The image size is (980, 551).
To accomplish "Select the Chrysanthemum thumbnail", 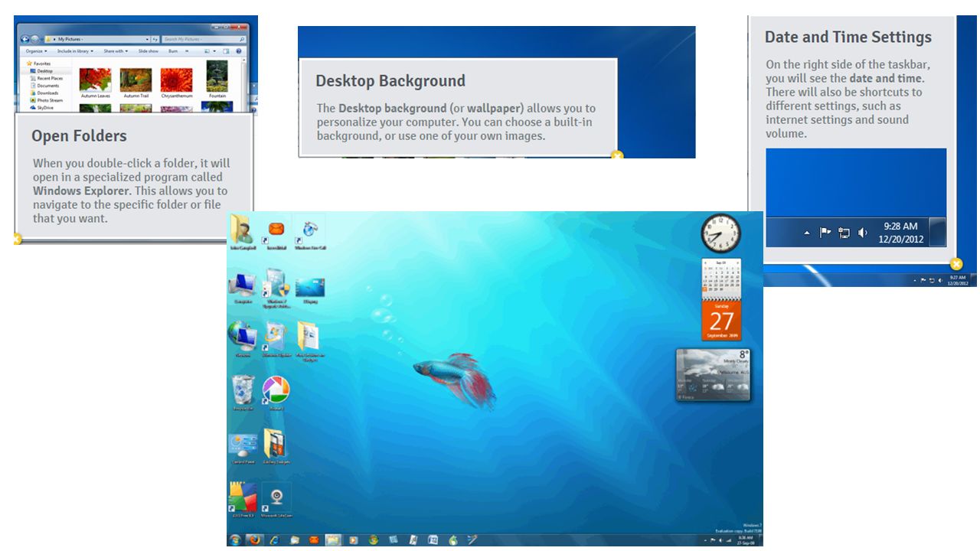I will [x=176, y=80].
